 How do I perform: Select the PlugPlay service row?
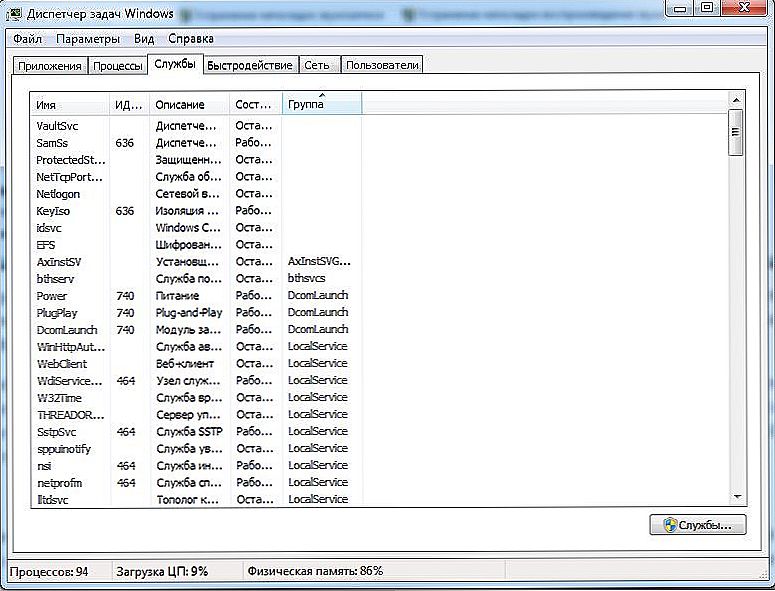pyautogui.click(x=196, y=313)
